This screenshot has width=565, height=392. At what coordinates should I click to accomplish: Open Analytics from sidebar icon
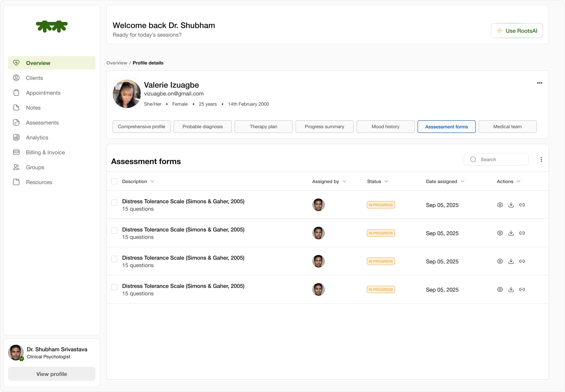(16, 137)
